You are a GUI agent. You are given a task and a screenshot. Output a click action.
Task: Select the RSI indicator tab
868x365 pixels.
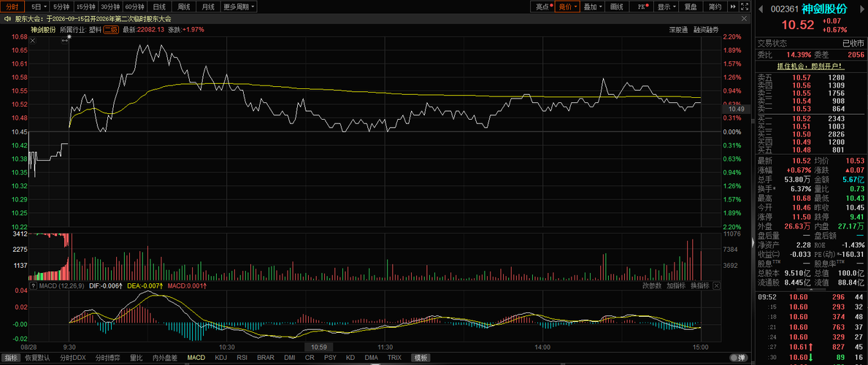(242, 358)
